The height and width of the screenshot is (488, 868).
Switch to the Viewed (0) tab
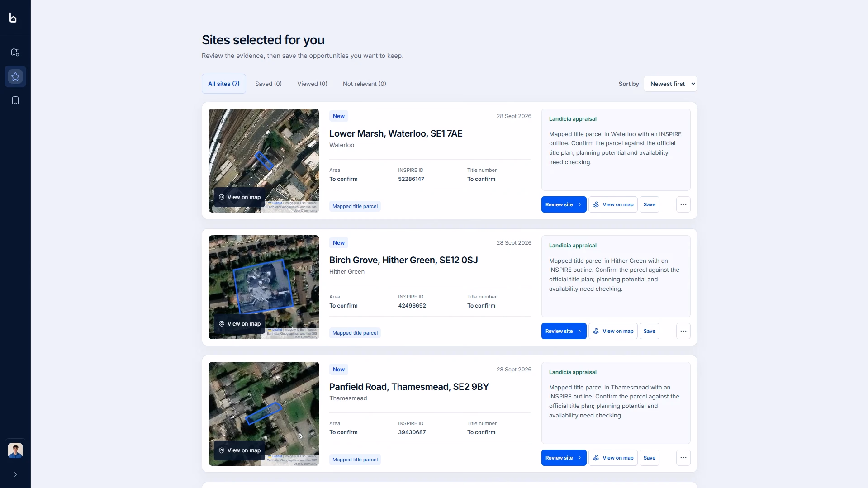click(x=312, y=84)
